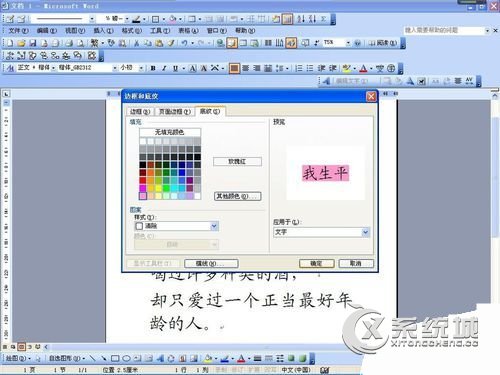500x375 pixels.
Task: Select the Arrow drawing tool
Action: point(104,358)
